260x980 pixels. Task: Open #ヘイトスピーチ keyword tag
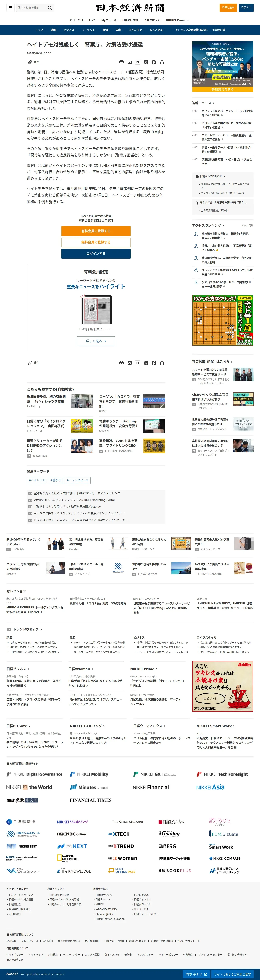pos(78,480)
